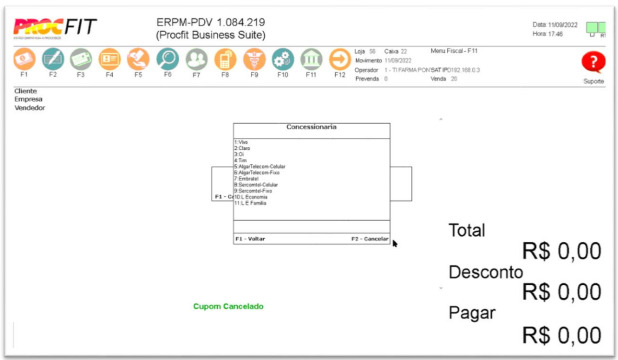Click the F7 people icon

(197, 59)
